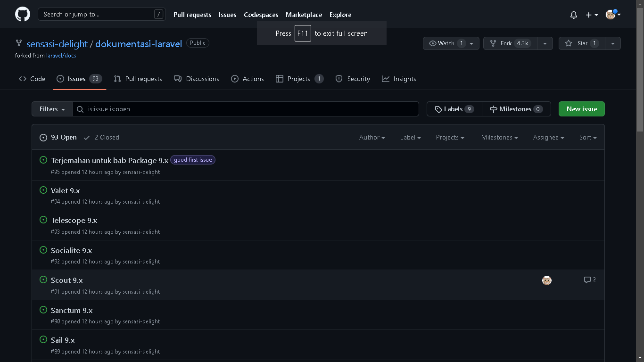Open the Insights tab
644x362 pixels.
click(399, 79)
